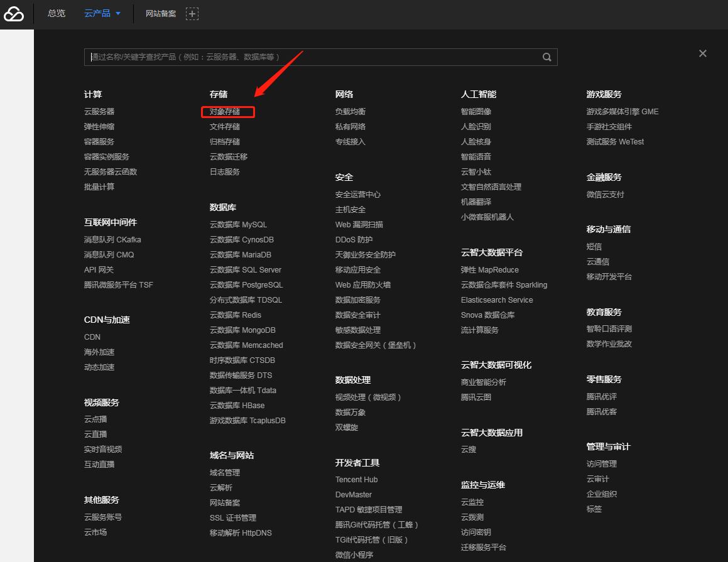This screenshot has width=728, height=562.
Task: Select 人脸识别 link
Action: click(476, 127)
